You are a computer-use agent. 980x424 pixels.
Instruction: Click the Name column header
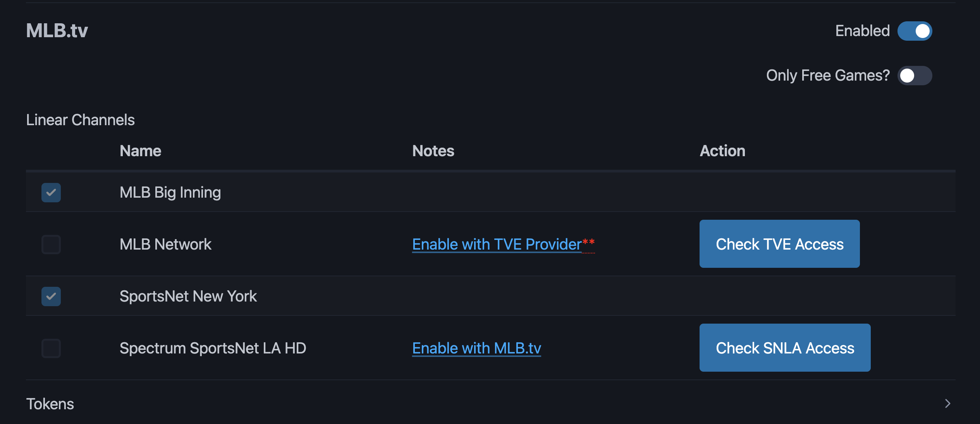pos(140,151)
